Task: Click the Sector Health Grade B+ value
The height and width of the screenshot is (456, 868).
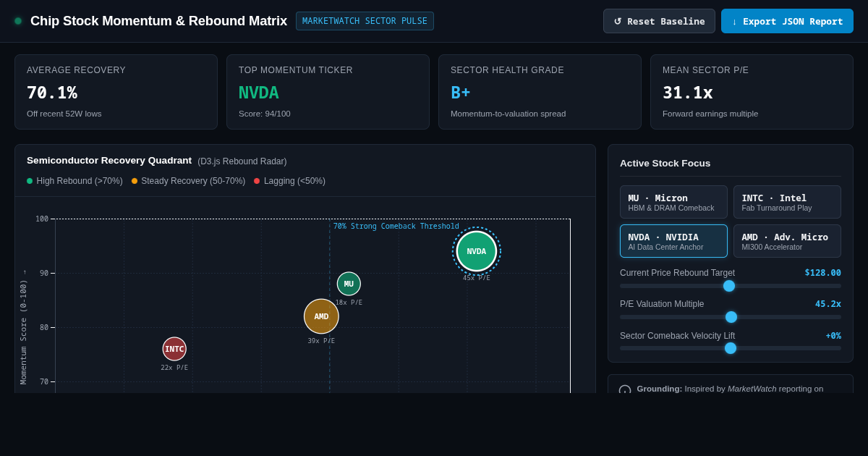Action: [x=461, y=93]
